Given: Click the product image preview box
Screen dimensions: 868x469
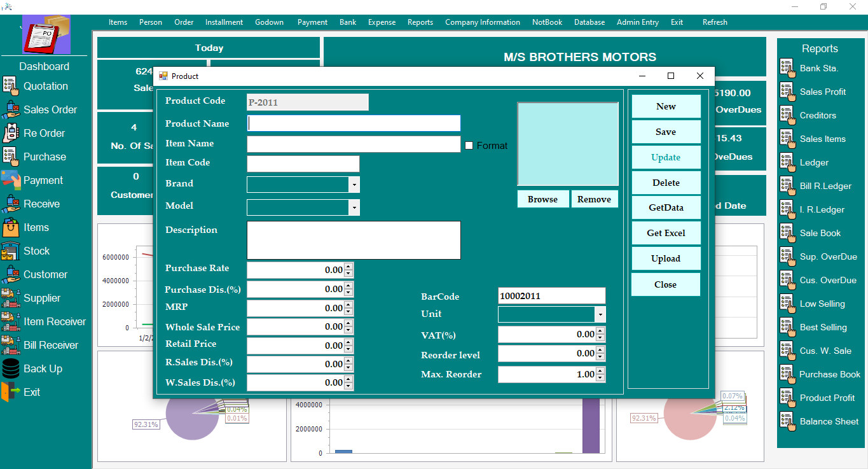Looking at the screenshot, I should (568, 144).
